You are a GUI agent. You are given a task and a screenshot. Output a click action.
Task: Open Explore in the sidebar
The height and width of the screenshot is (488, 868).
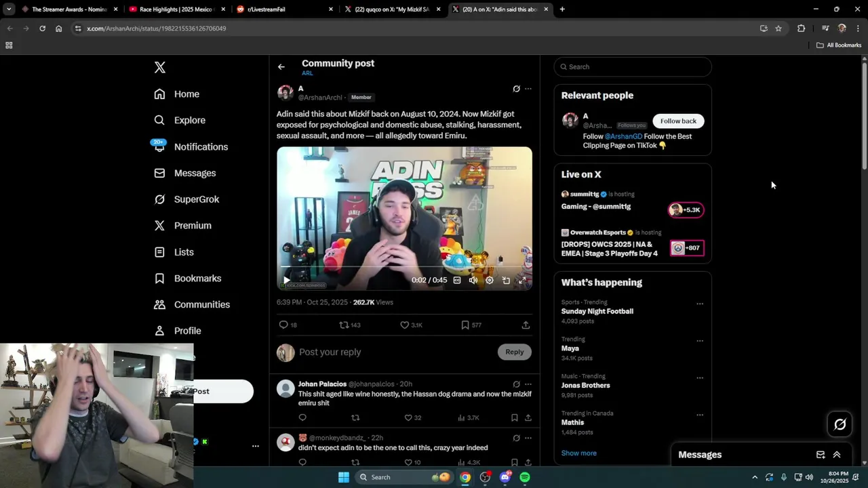click(180, 120)
